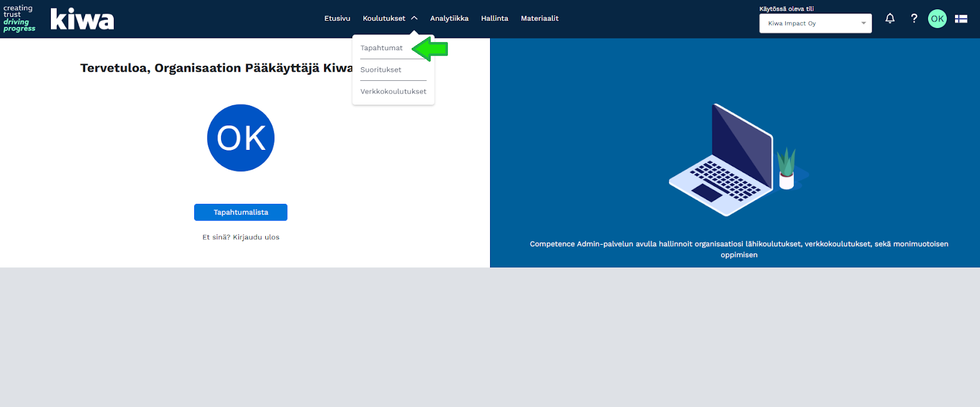The width and height of the screenshot is (980, 407).
Task: Open the Analytiikka navigation item
Action: click(x=449, y=18)
